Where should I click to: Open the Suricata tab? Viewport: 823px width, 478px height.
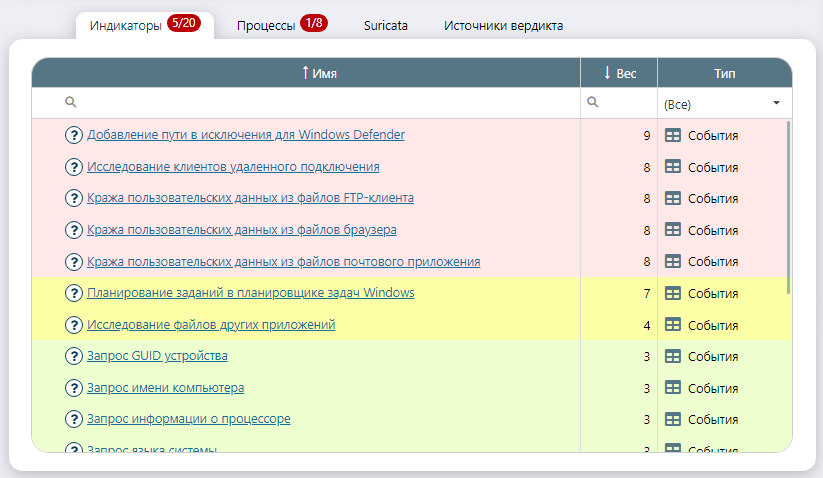385,26
